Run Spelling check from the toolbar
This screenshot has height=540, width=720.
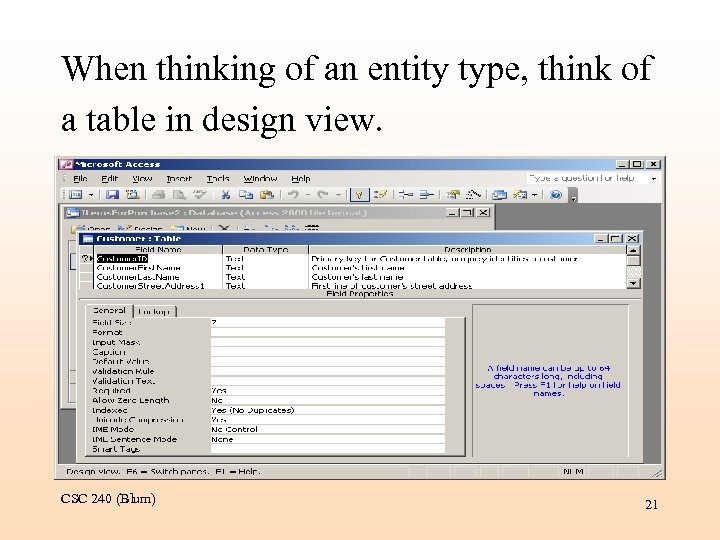[199, 195]
